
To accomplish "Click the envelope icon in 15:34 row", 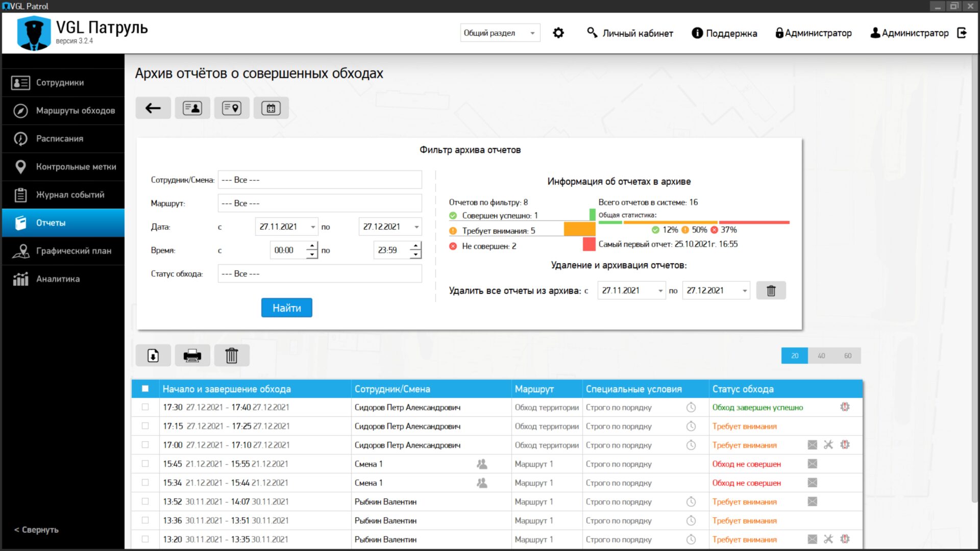I will click(x=813, y=483).
